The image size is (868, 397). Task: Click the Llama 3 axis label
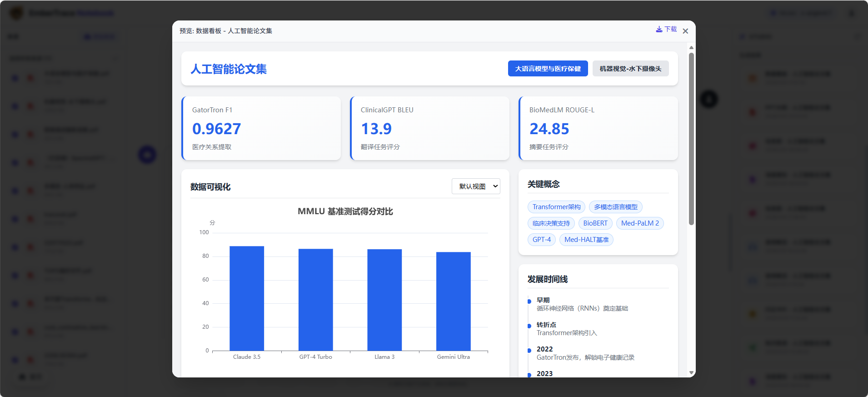pyautogui.click(x=384, y=357)
